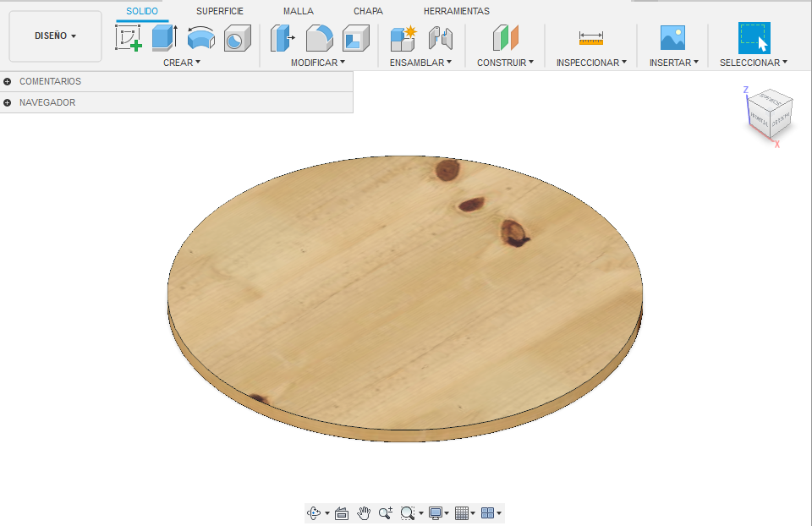Viewport: 812px width, 526px height.
Task: Switch to the HERRAMIENTAS tab
Action: pos(457,11)
